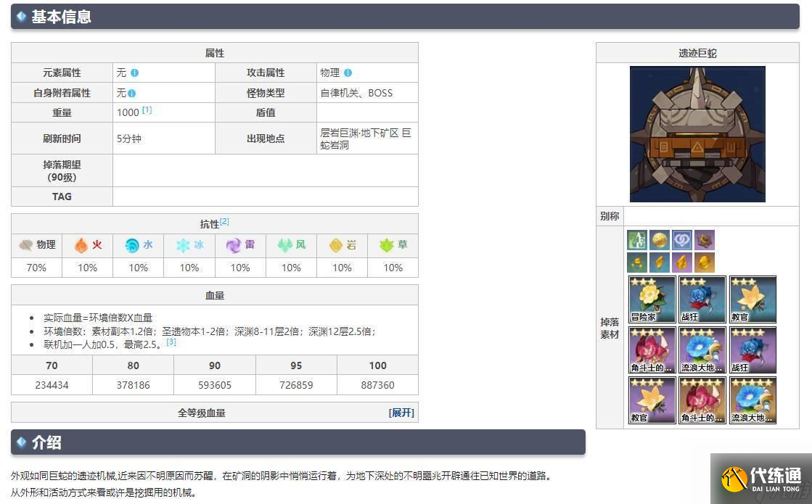Click info icon beside 攻击属性 物理
This screenshot has width=812, height=504.
pos(348,73)
